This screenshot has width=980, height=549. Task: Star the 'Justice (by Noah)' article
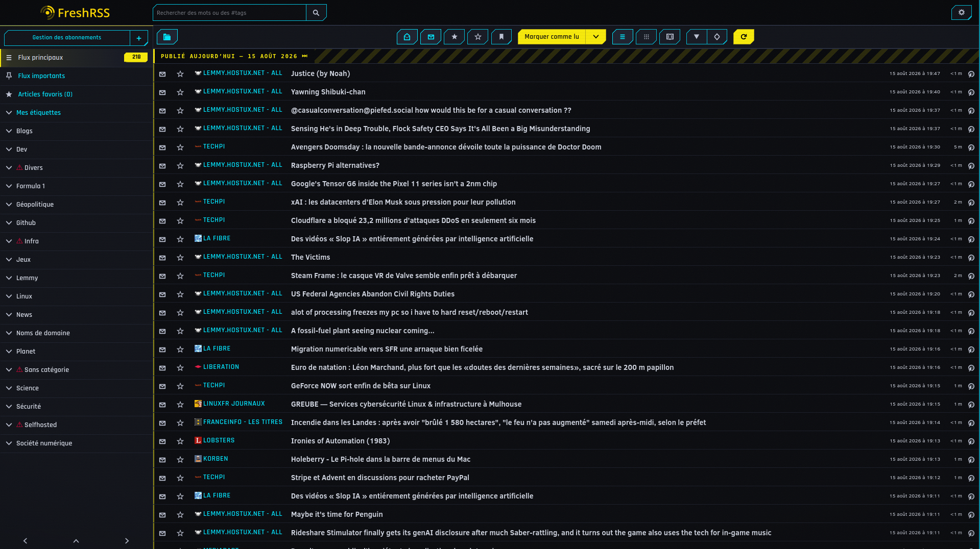180,74
